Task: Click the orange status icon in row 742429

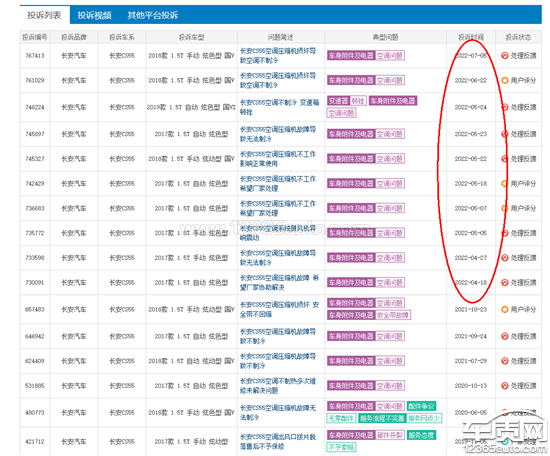Action: click(504, 183)
